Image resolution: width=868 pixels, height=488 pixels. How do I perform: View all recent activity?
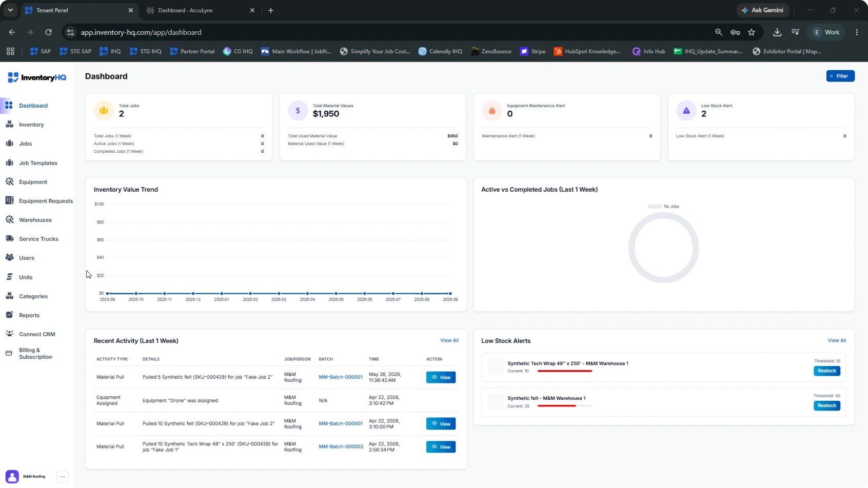449,340
